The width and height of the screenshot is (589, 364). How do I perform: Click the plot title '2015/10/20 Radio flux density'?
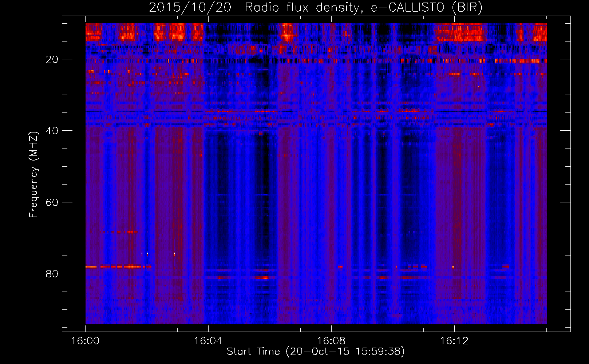316,8
